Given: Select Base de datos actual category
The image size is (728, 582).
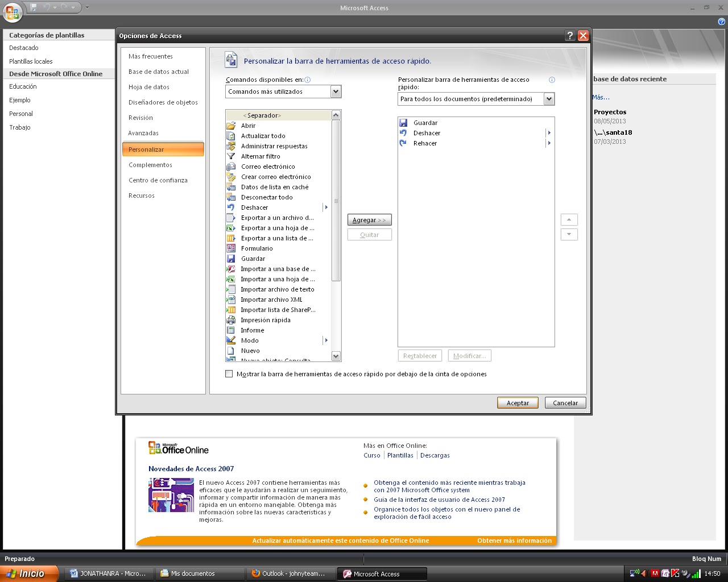Looking at the screenshot, I should pyautogui.click(x=163, y=72).
